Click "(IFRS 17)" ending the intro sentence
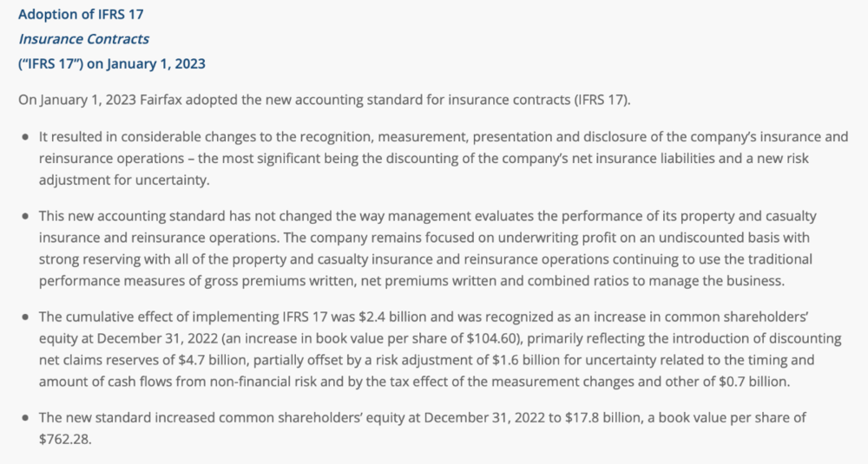868x464 pixels. tap(602, 100)
